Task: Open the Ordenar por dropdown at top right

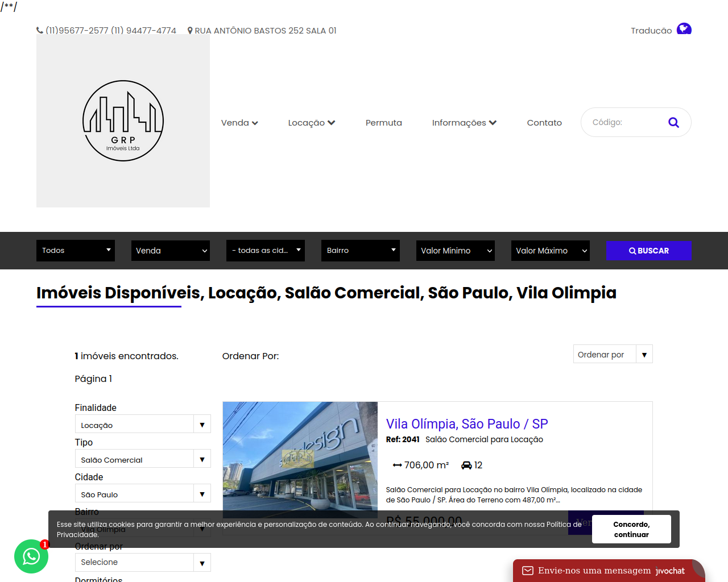Action: click(613, 354)
